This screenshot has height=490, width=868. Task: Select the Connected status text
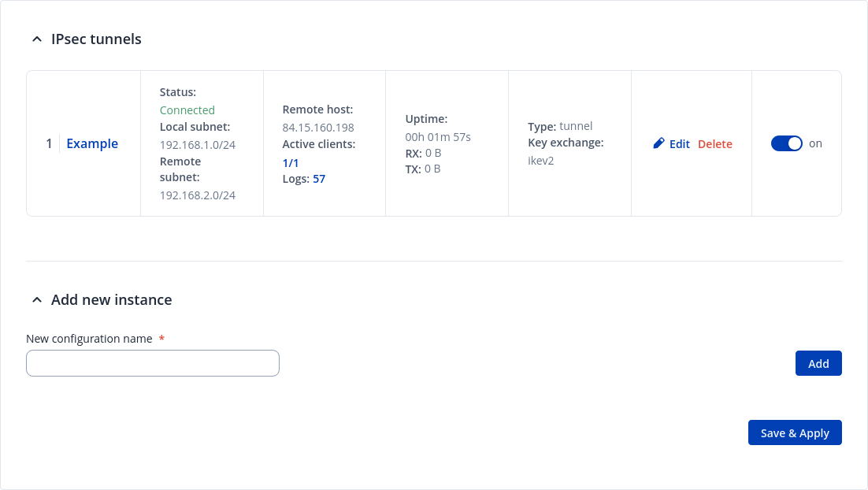tap(187, 110)
